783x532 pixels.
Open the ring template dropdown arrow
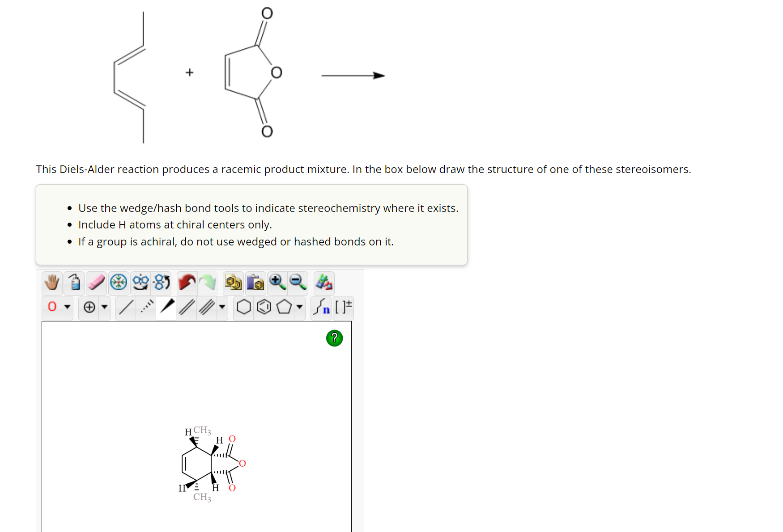(x=299, y=308)
